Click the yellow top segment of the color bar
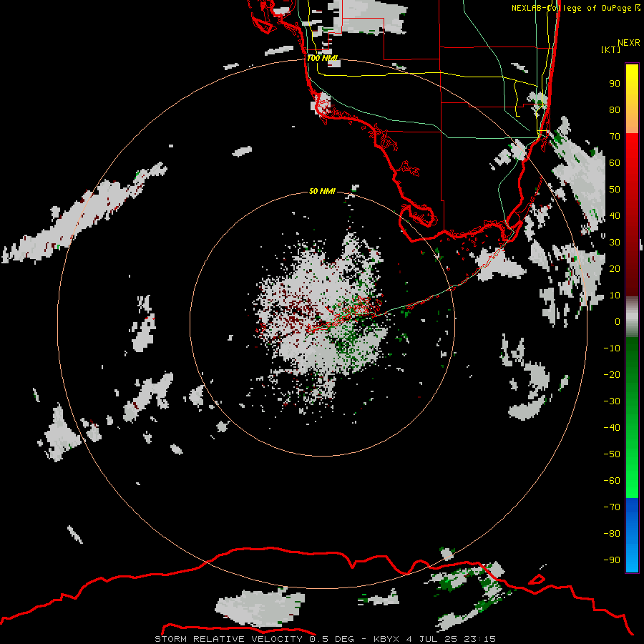644x644 pixels. pos(632,99)
